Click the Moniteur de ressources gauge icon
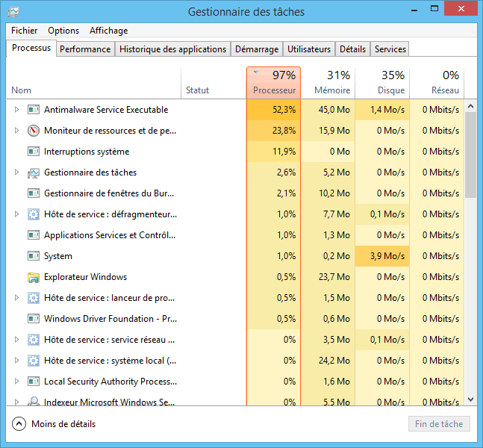Viewport: 483px width, 448px height. pyautogui.click(x=33, y=131)
